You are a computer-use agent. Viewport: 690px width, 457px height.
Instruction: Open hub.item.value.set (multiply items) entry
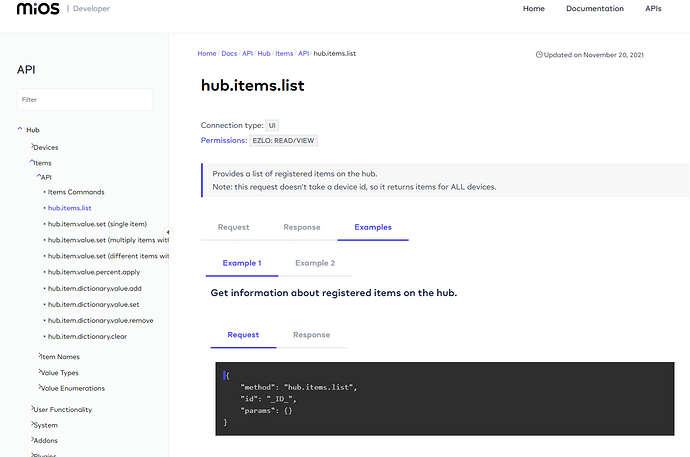108,240
